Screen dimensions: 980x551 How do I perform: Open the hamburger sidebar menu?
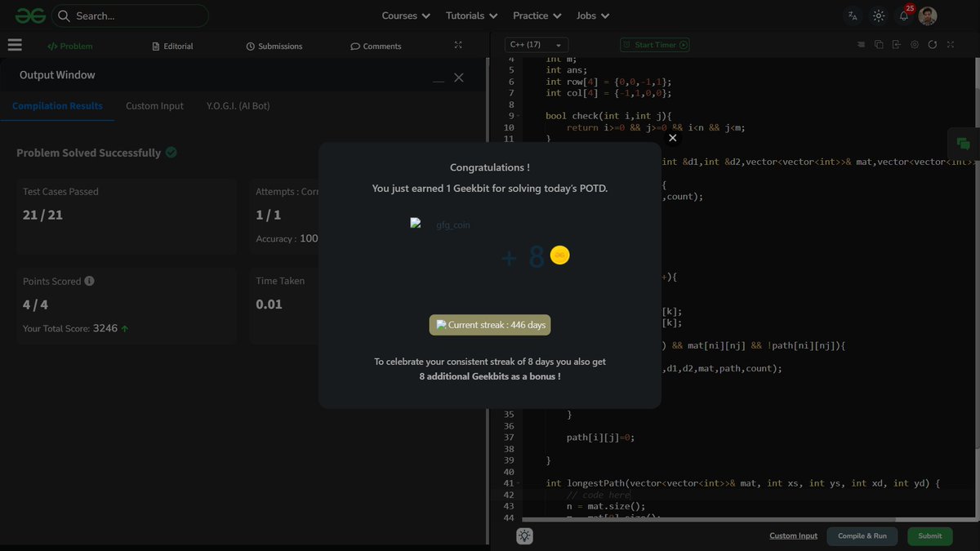click(x=14, y=46)
